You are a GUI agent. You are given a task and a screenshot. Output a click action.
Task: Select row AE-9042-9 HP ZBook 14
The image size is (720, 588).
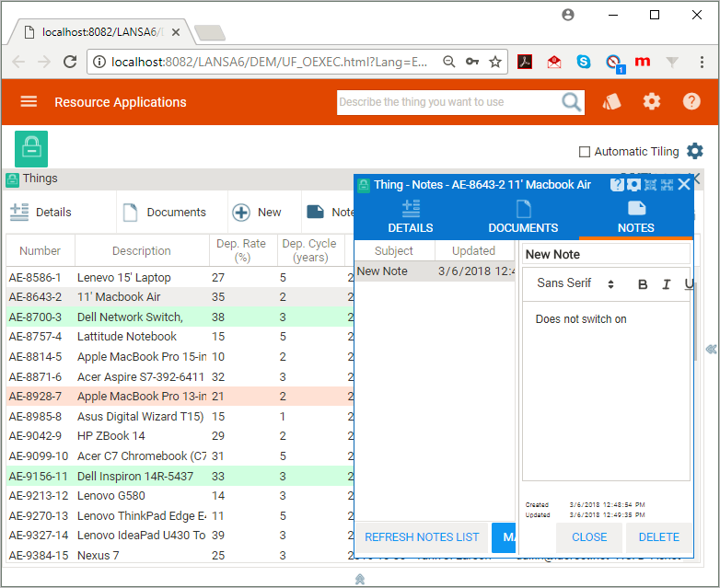(x=180, y=435)
